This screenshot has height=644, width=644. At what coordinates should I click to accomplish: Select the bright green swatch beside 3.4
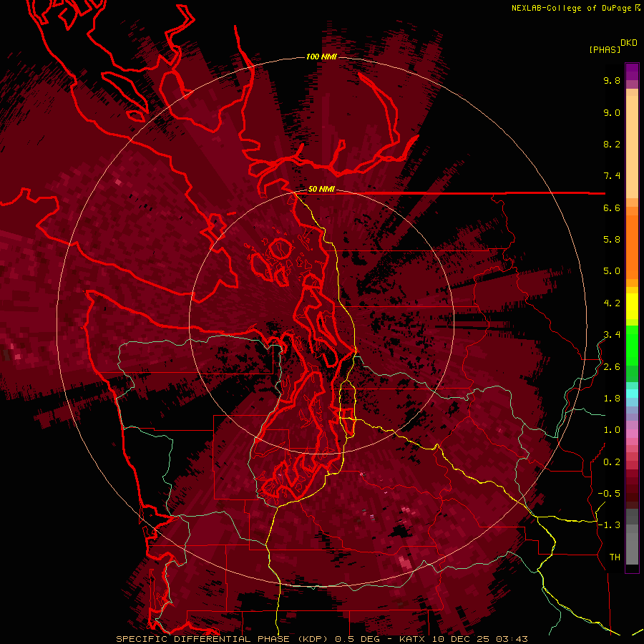click(632, 344)
